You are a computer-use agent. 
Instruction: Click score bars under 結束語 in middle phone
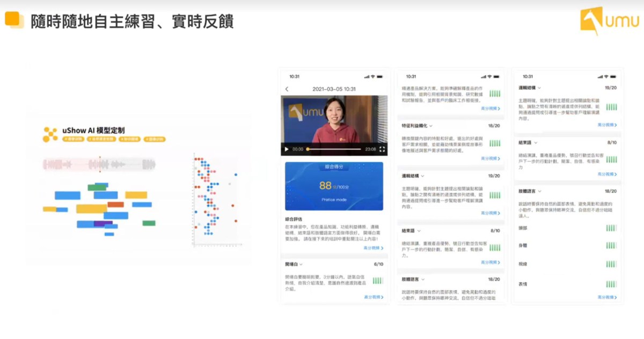495,248
